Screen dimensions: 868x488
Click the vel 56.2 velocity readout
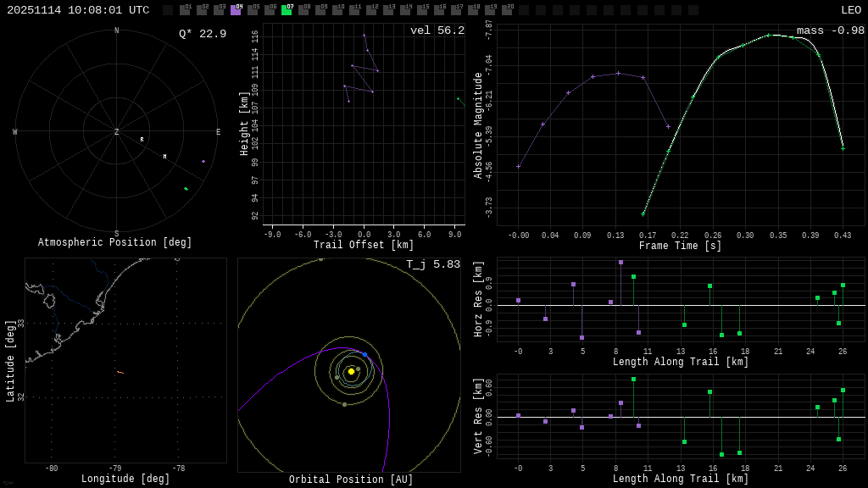[437, 30]
